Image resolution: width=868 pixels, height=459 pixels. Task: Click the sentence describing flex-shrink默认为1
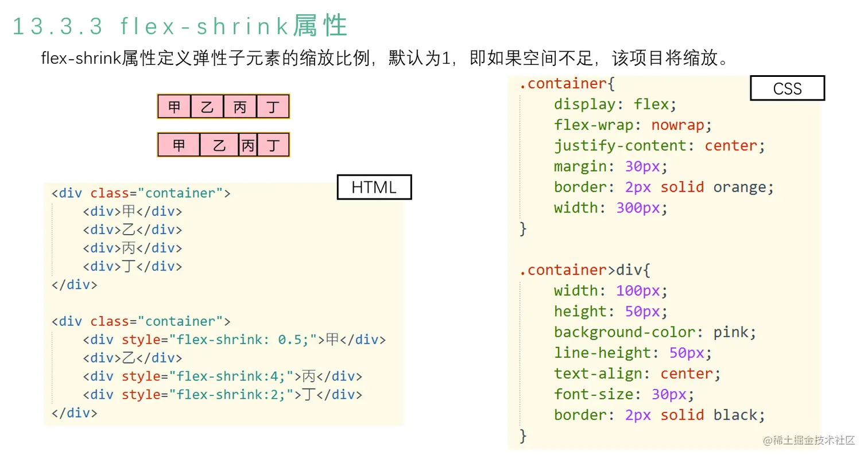tap(385, 59)
